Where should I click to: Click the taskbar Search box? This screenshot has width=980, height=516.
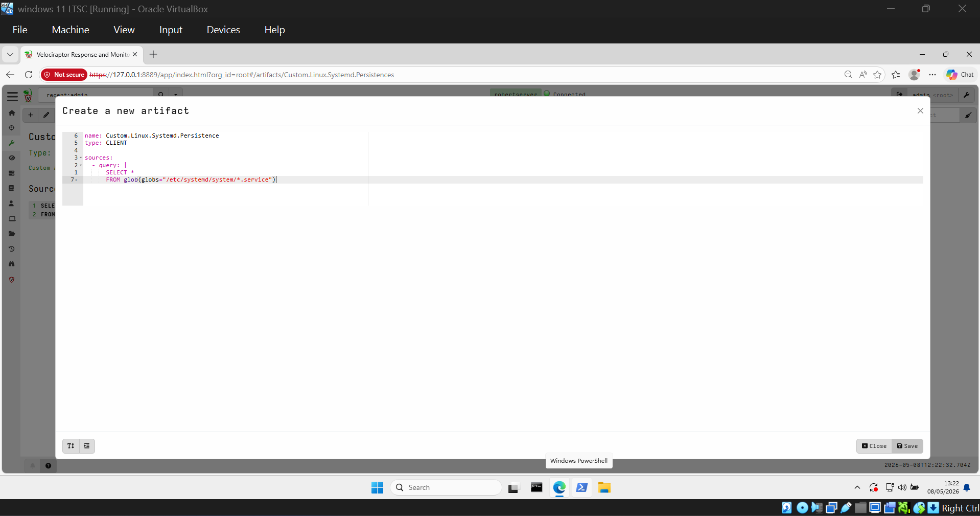click(446, 487)
